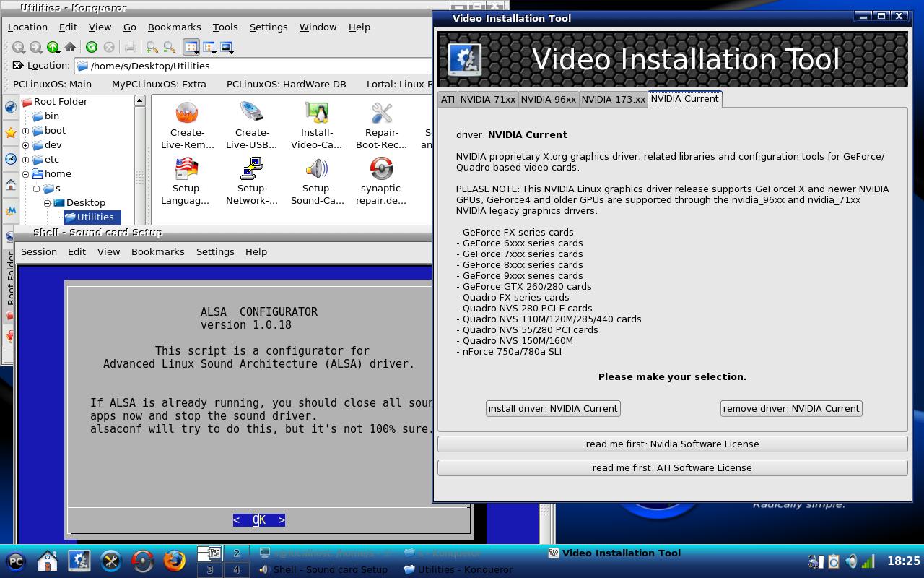
Task: Click the Setup-Network-... icon
Action: (x=252, y=181)
